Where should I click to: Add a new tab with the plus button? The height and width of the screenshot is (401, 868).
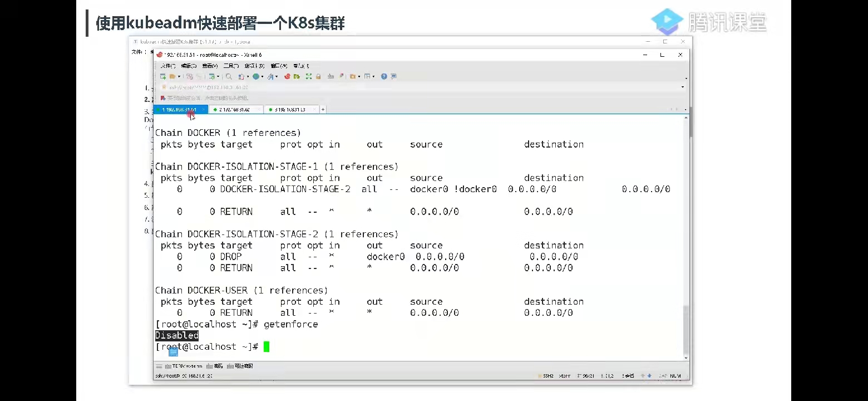(323, 110)
